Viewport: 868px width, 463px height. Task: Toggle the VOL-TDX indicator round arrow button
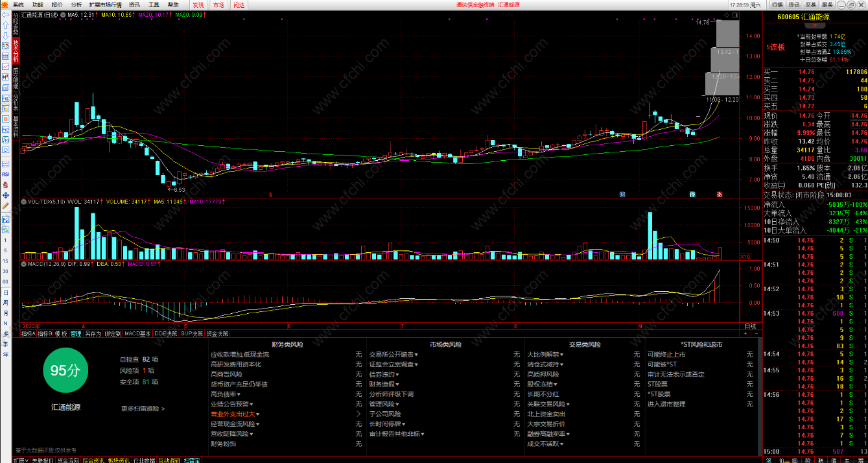(x=24, y=202)
